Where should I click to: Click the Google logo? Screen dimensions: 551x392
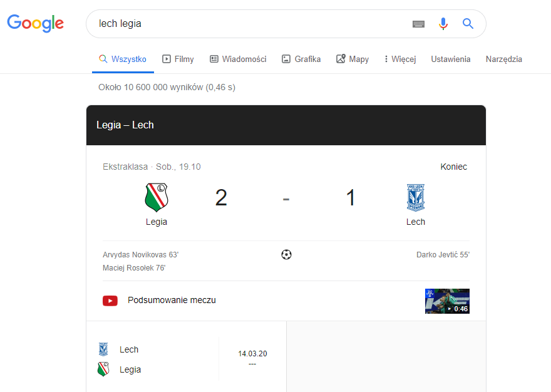(36, 24)
